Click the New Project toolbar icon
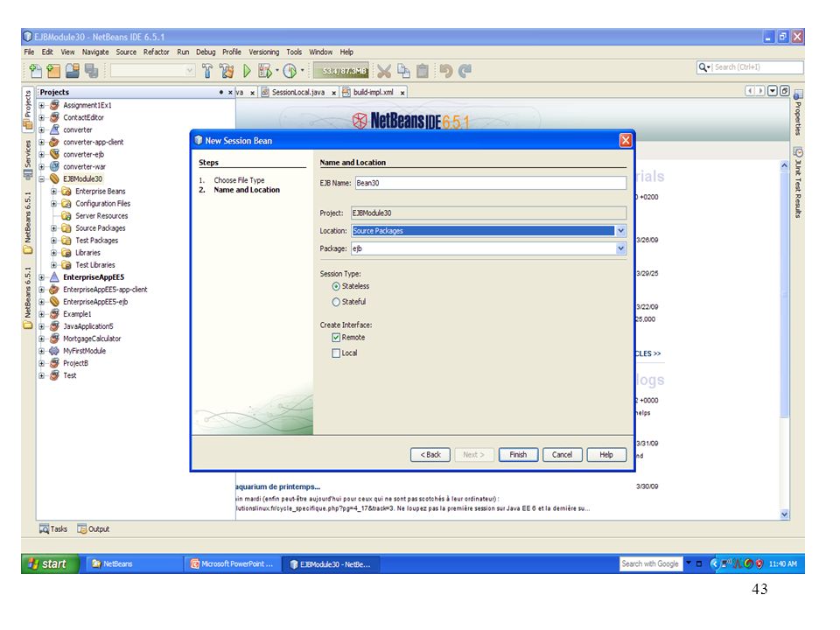The width and height of the screenshot is (840, 630). [53, 71]
